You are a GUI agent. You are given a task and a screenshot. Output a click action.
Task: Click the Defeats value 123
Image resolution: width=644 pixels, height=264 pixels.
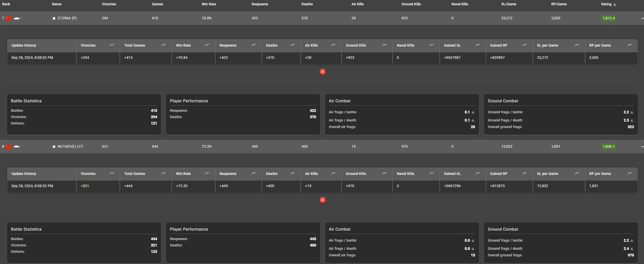[x=154, y=252]
